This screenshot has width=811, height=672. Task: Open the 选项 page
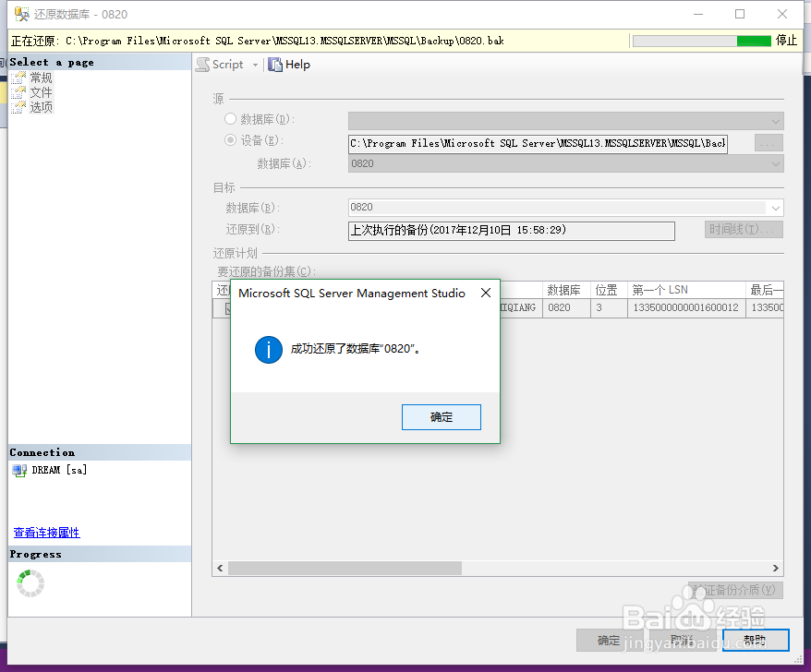41,107
